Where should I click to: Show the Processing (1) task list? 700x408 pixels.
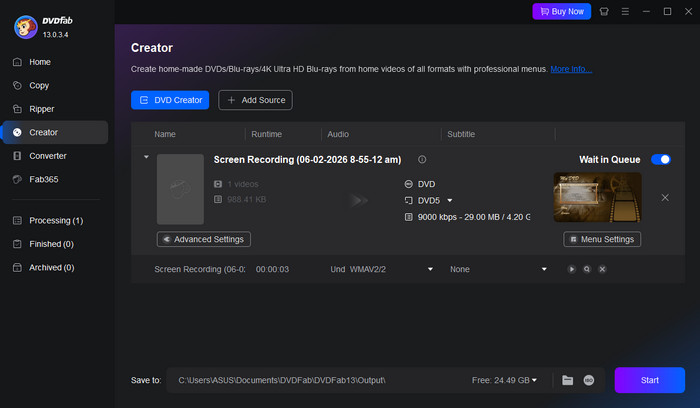point(54,221)
